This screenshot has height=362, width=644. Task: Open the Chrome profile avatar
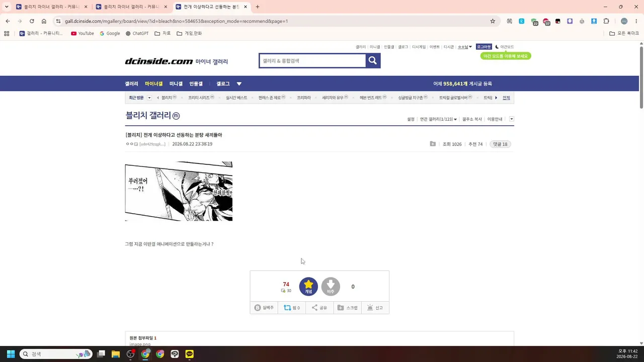(624, 21)
